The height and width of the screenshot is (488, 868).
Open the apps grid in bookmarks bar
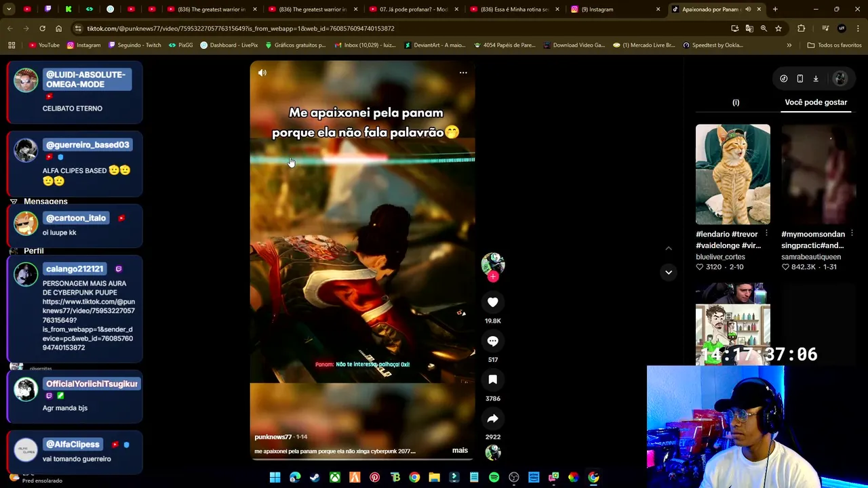(12, 45)
